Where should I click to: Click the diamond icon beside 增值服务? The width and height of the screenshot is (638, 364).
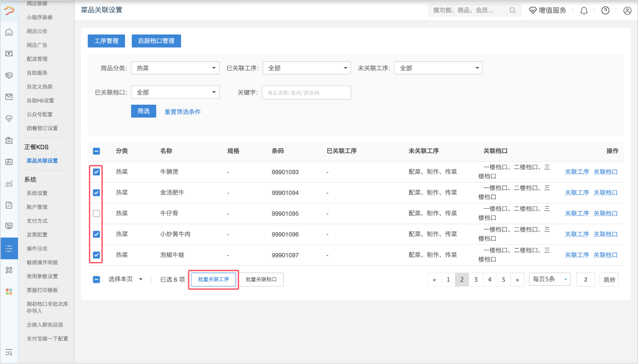533,10
